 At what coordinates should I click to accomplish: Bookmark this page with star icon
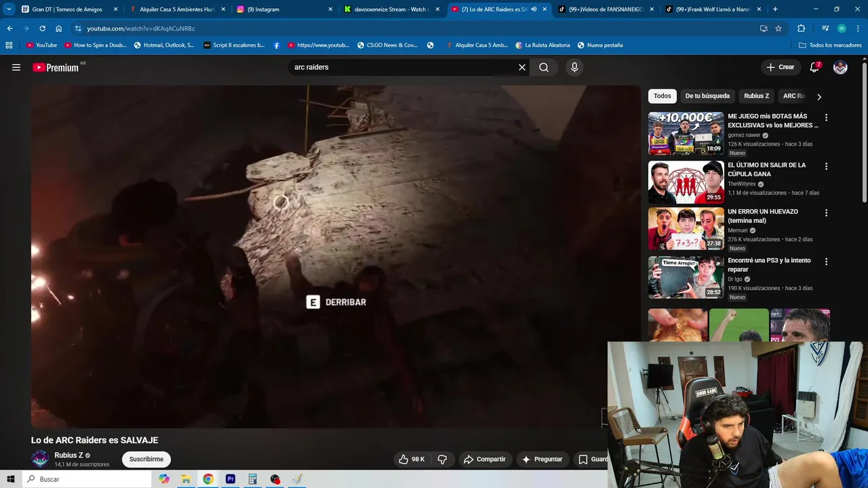click(x=778, y=28)
